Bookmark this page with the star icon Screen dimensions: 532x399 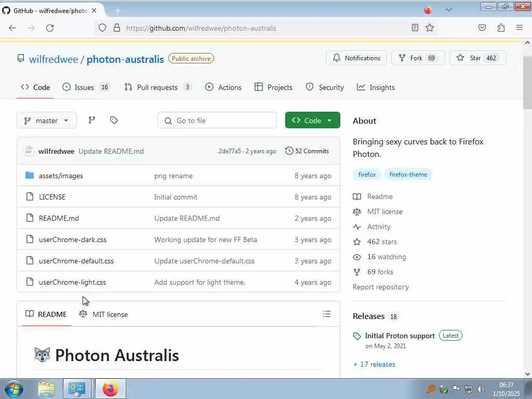(430, 28)
